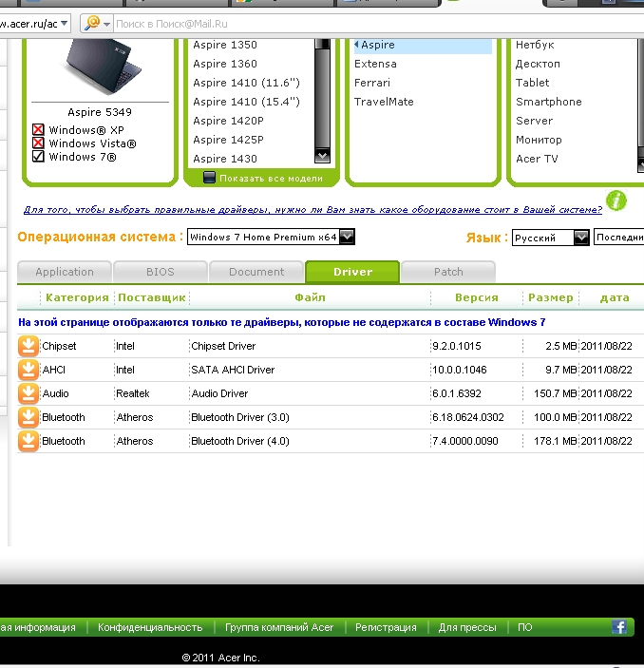Click version 6.0.1.6392 of Audio Driver
Viewport: 644px width, 668px height.
[457, 393]
